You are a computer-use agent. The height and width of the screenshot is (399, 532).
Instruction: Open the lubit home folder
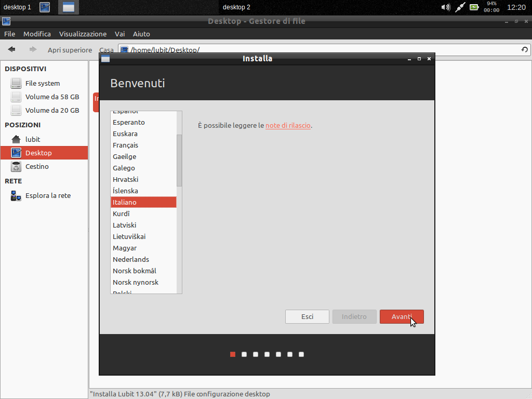pos(32,139)
